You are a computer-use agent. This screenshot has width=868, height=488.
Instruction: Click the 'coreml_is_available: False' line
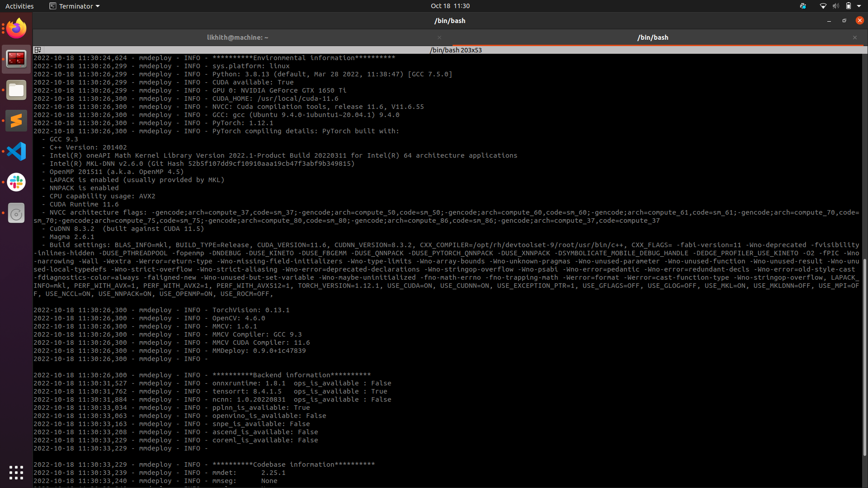(265, 440)
